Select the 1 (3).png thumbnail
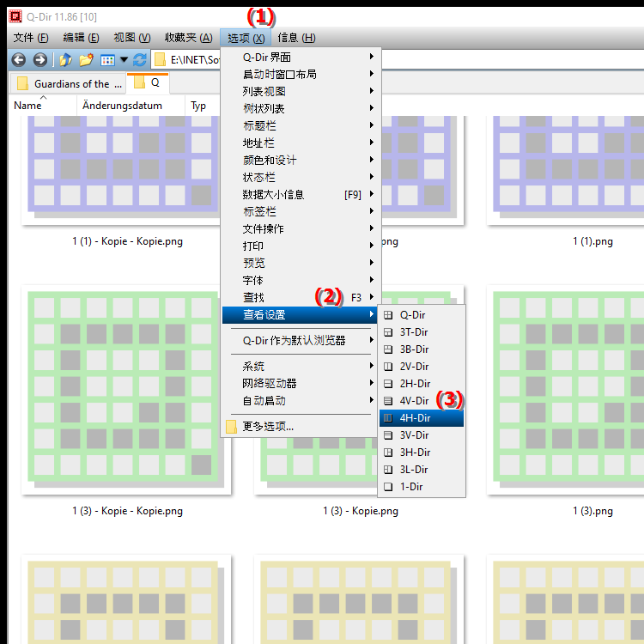Screen dimensions: 644x644 point(566,390)
